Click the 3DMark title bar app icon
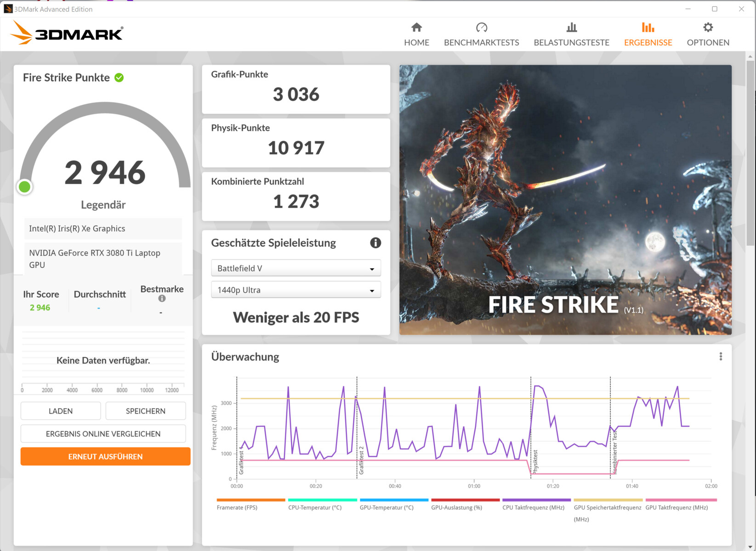The height and width of the screenshot is (551, 756). coord(8,9)
